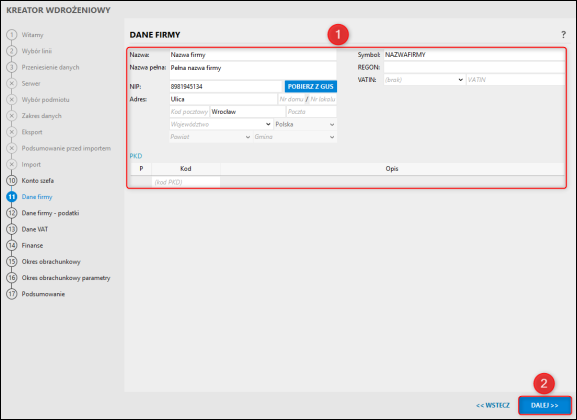Expand the Polska country dropdown
The height and width of the screenshot is (420, 577).
pyautogui.click(x=305, y=124)
